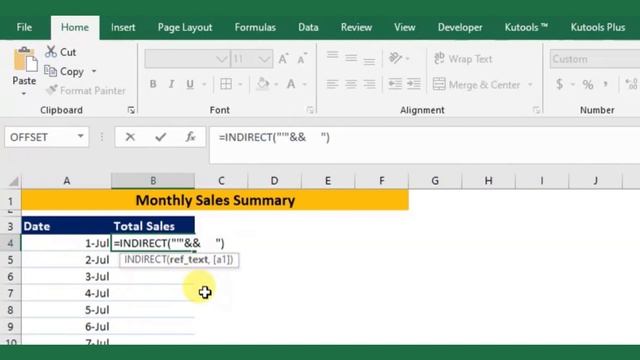The height and width of the screenshot is (360, 640).
Task: Open Alignment group dialog launcher
Action: tap(536, 110)
